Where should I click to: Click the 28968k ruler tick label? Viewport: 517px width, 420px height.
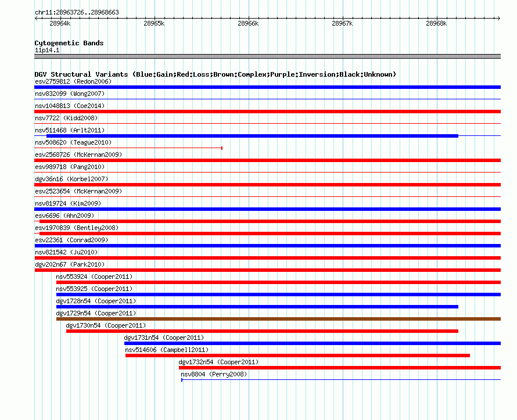coord(436,23)
